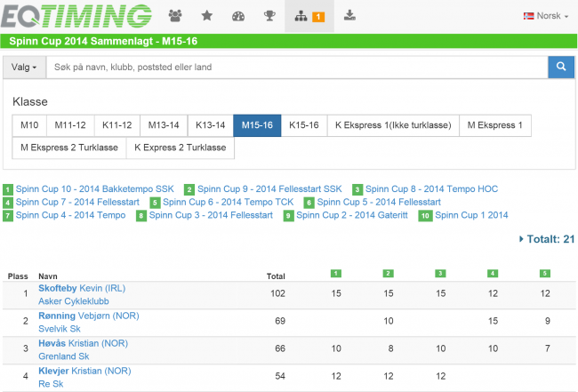
Task: Open Spinn Cup 1 2014 link
Action: tap(471, 215)
